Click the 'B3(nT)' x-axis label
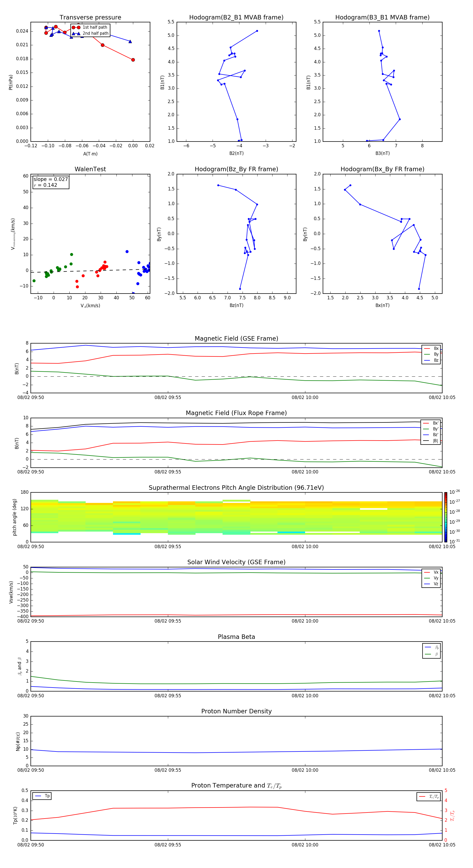 (382, 153)
